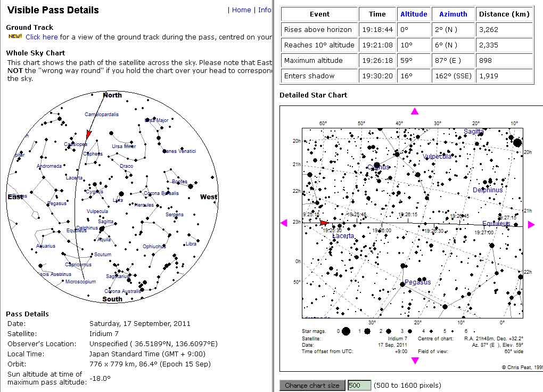Click the Azimuth column header link
The height and width of the screenshot is (392, 543).
click(453, 14)
